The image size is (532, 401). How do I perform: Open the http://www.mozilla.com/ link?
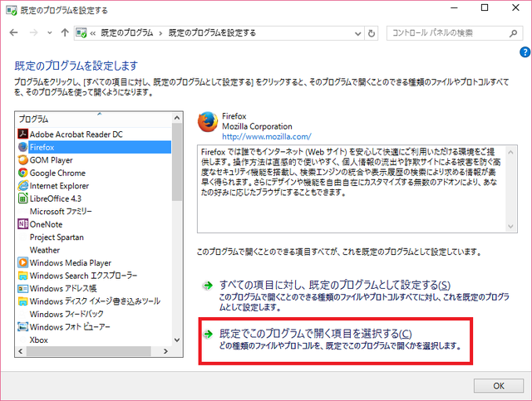[267, 137]
